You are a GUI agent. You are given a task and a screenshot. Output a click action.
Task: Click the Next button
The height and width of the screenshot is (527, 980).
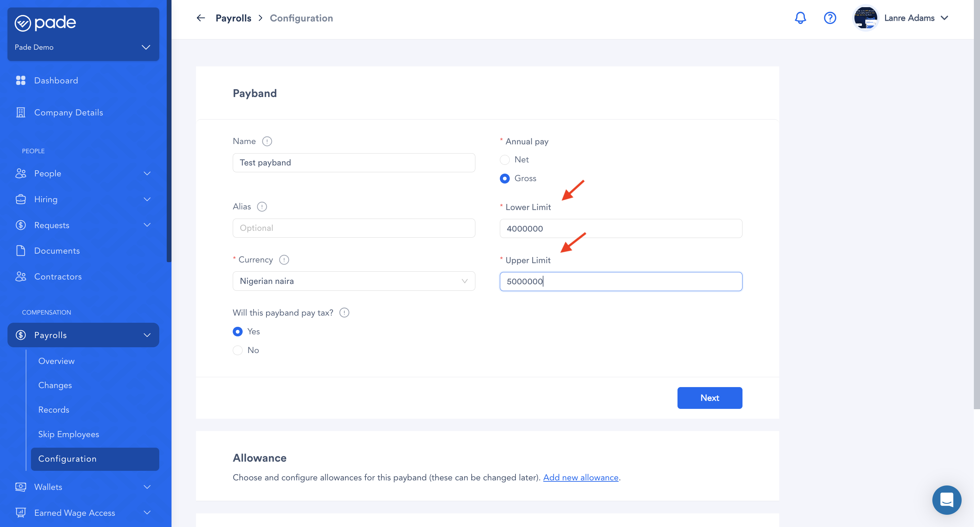pyautogui.click(x=709, y=398)
